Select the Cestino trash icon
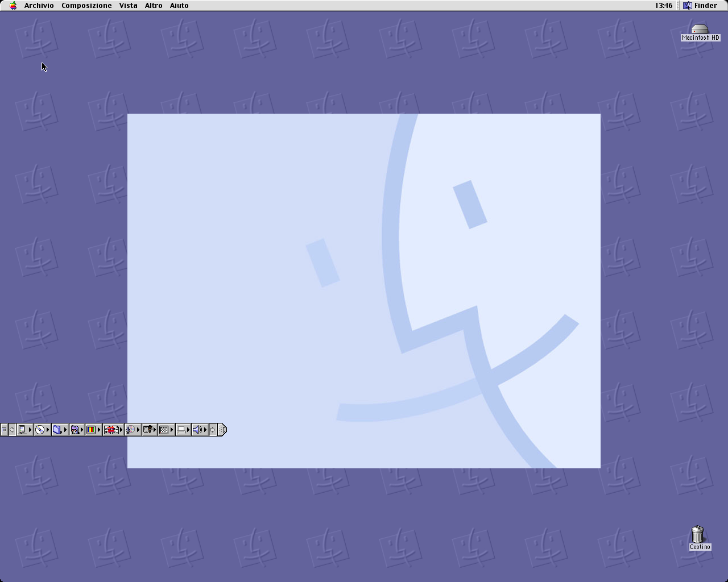 click(700, 538)
